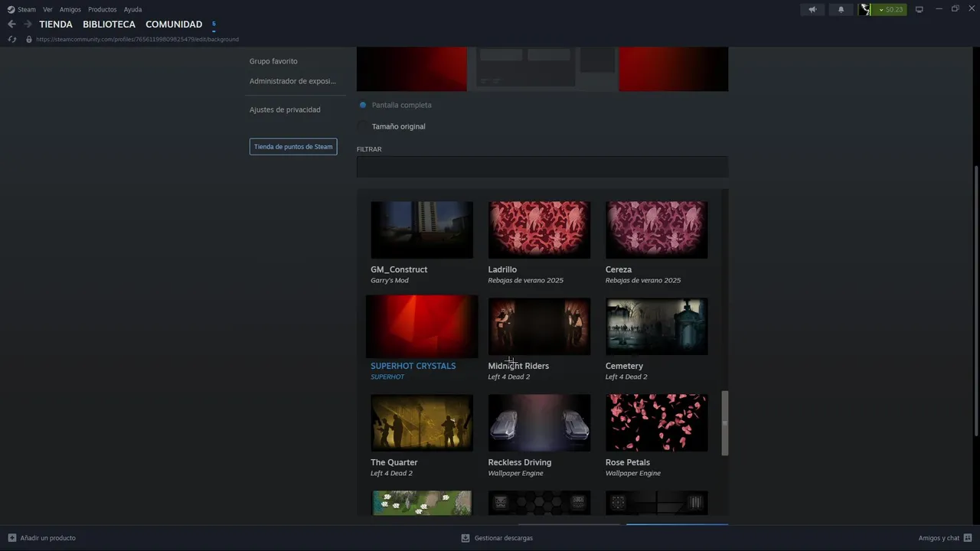Screen dimensions: 980x551
Task: Select the Rose Petals background thumbnail
Action: coord(656,422)
